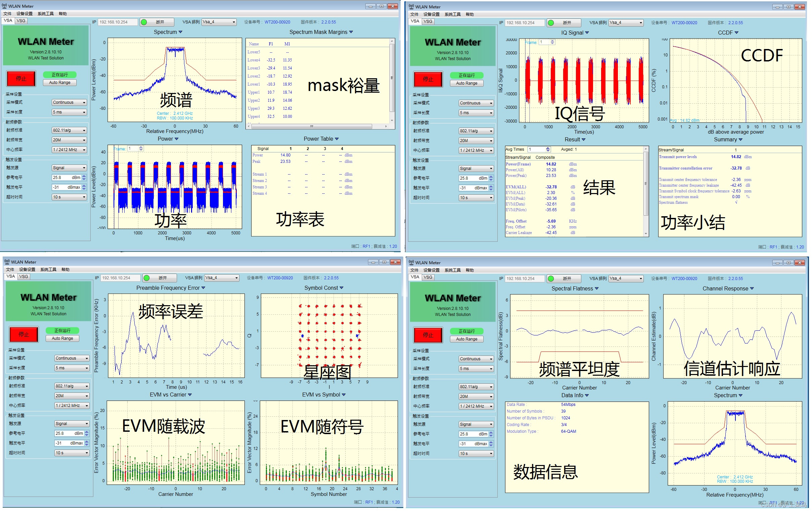Open the 系统工具 menu
The width and height of the screenshot is (812, 511).
[x=46, y=14]
